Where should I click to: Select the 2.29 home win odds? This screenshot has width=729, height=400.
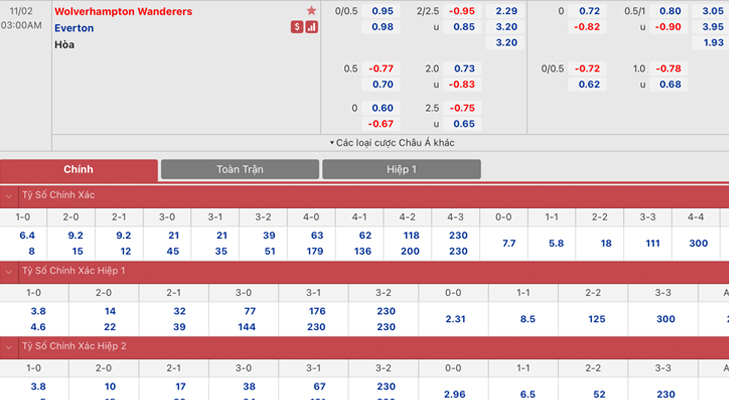click(506, 11)
